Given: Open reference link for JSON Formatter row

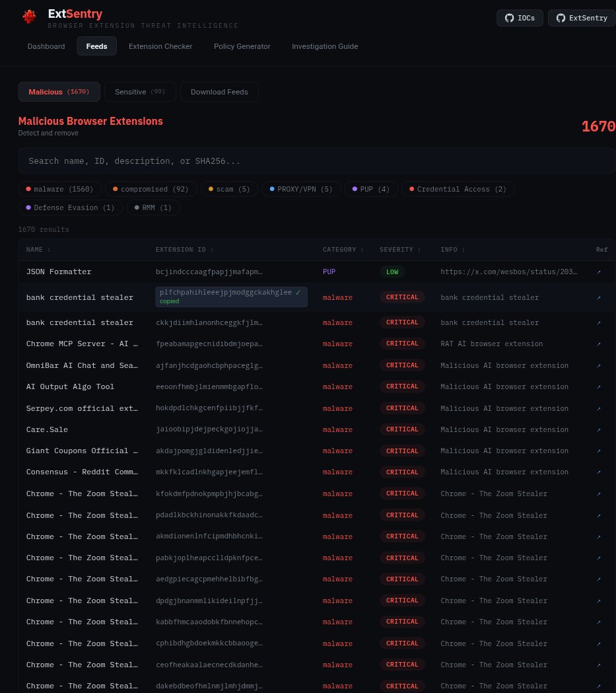Looking at the screenshot, I should (x=599, y=272).
